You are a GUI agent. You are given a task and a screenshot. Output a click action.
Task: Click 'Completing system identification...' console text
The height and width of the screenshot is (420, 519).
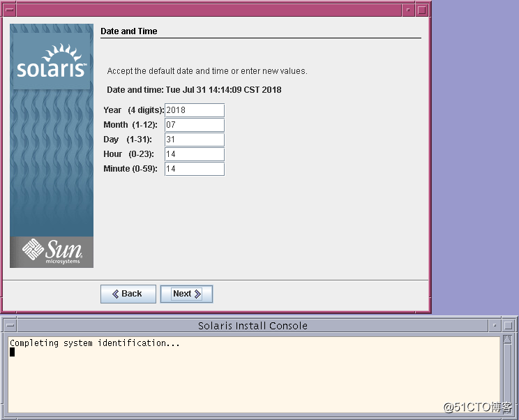tap(95, 343)
